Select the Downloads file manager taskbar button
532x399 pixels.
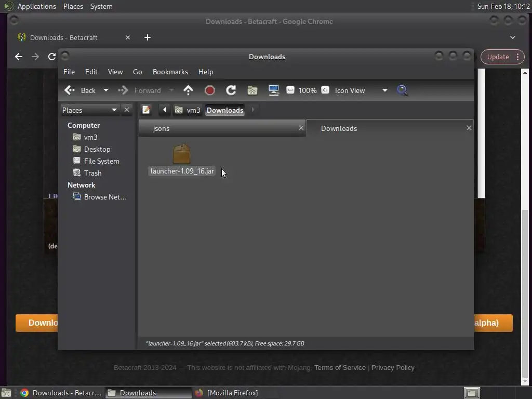[x=148, y=393]
